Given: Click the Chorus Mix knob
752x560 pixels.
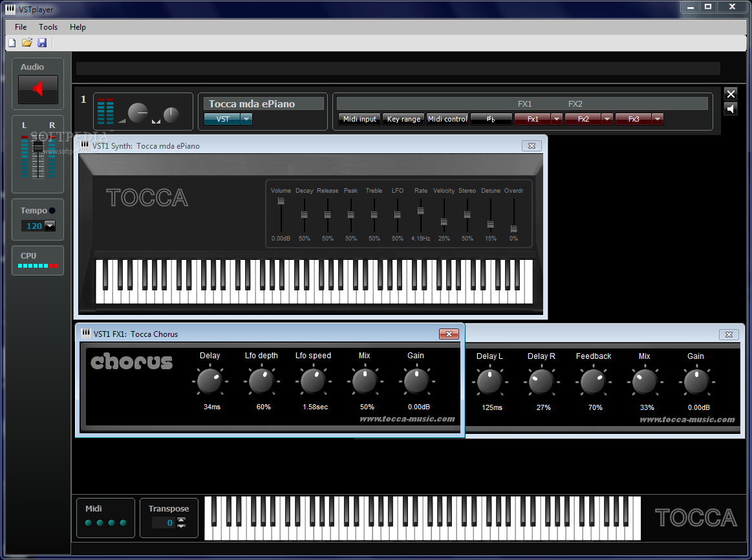Looking at the screenshot, I should point(365,382).
